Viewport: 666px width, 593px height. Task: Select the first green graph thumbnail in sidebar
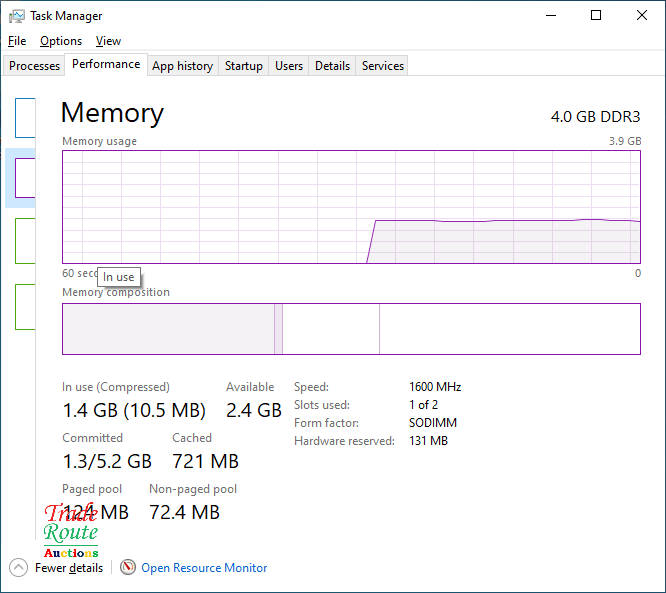[x=25, y=241]
